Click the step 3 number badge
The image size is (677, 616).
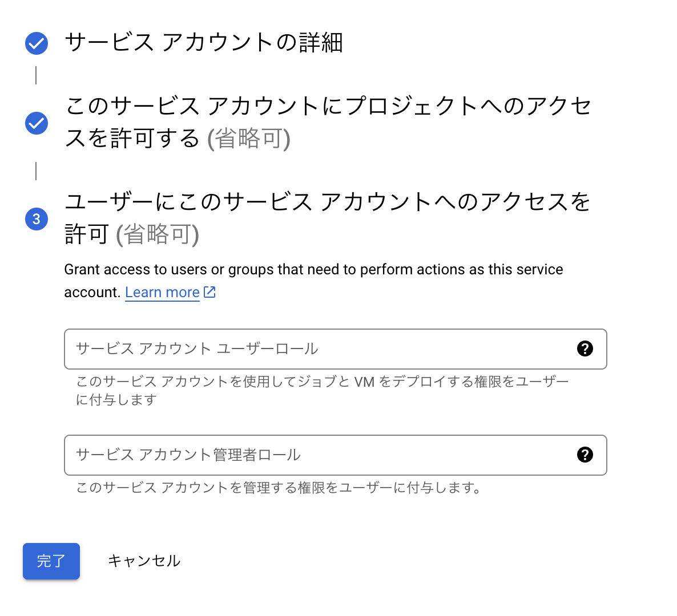click(x=37, y=219)
